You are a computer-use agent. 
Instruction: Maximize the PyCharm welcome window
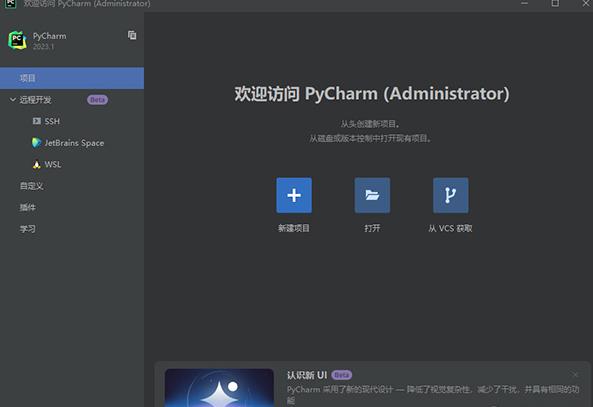pyautogui.click(x=555, y=3)
